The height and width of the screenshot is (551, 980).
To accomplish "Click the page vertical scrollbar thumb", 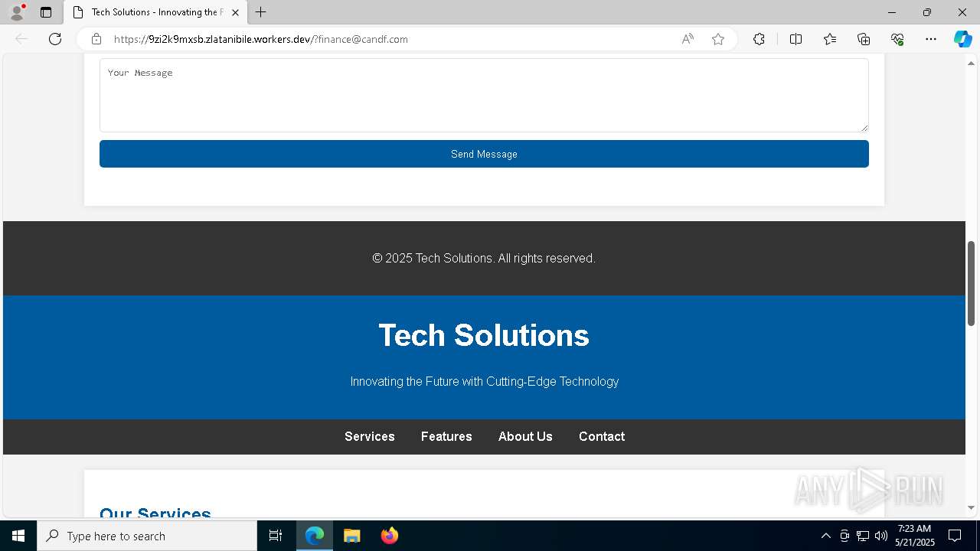I will pyautogui.click(x=972, y=283).
